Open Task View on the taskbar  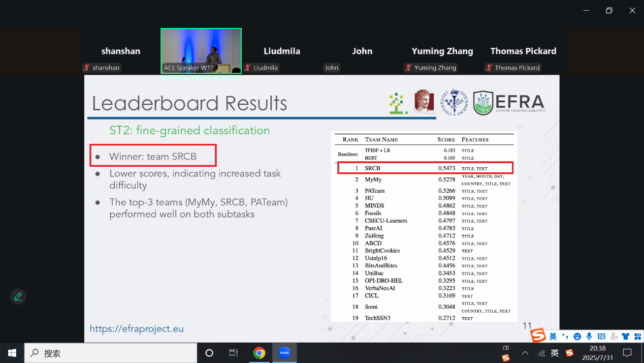tap(234, 353)
